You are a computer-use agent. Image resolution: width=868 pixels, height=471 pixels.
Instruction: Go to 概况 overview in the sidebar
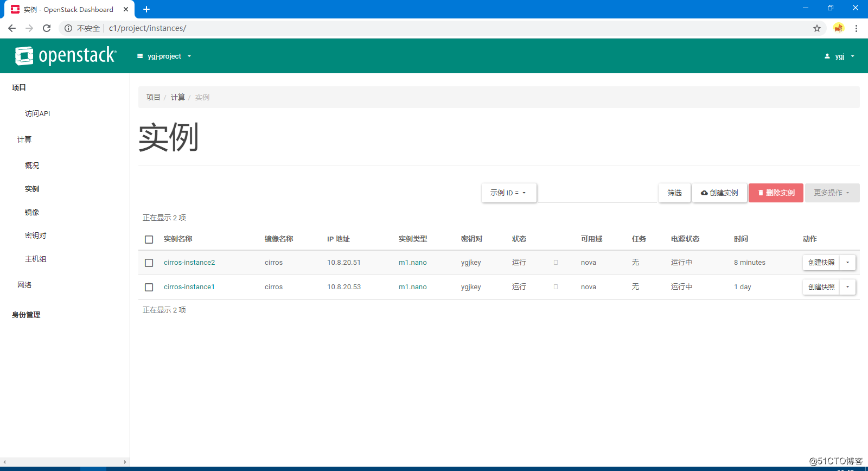coord(32,166)
